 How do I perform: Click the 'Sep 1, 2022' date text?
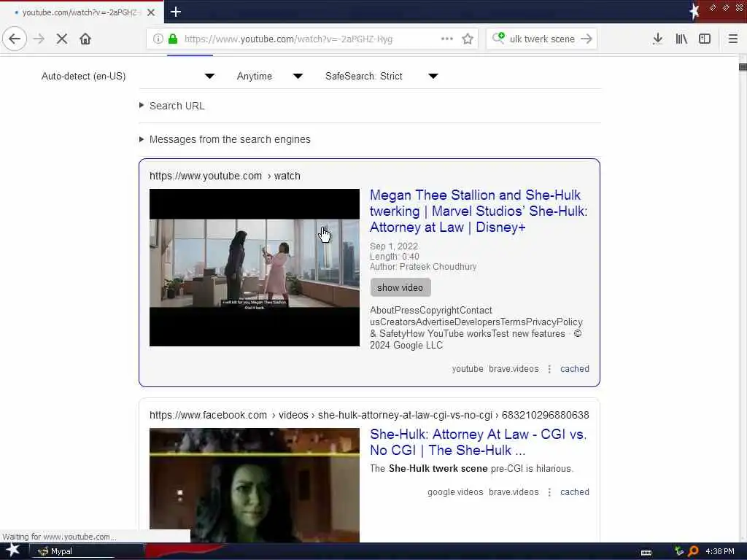click(x=393, y=246)
